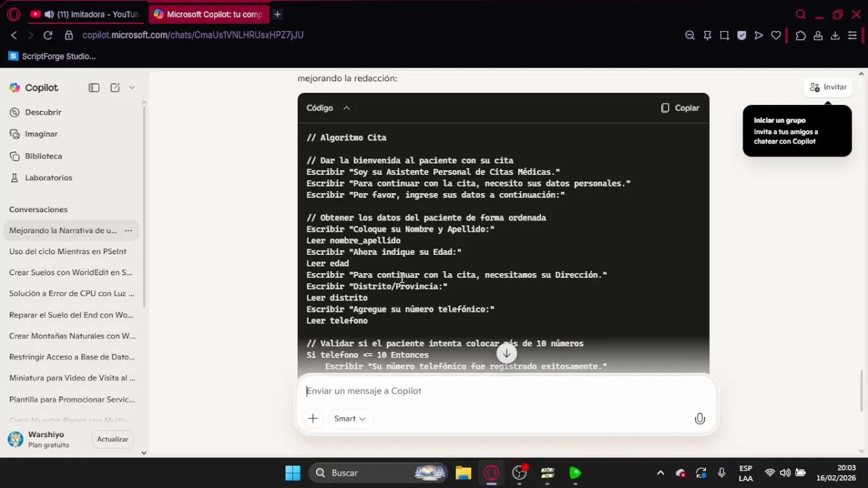Open conversation Restringir Acceso a Base de Datos

71,357
